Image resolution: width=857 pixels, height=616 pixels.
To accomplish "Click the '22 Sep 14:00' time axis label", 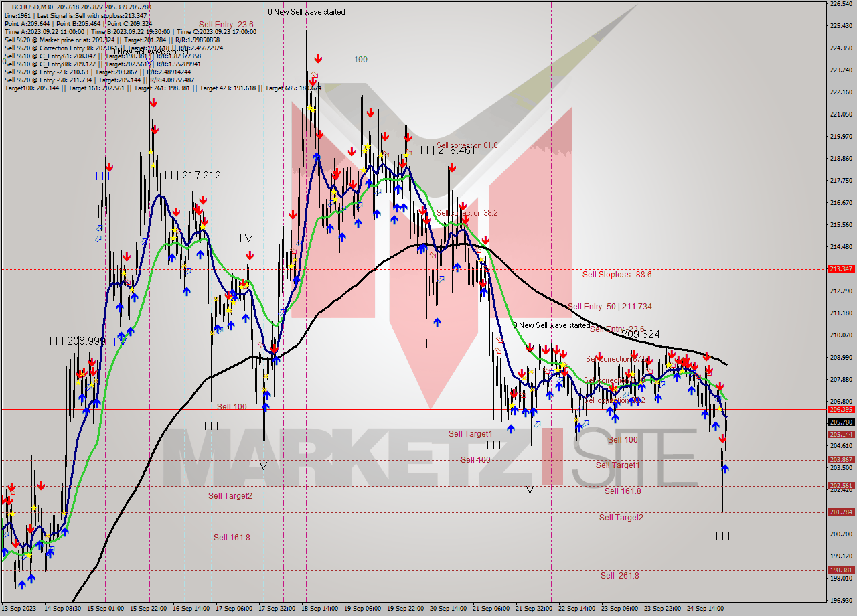I will point(576,609).
